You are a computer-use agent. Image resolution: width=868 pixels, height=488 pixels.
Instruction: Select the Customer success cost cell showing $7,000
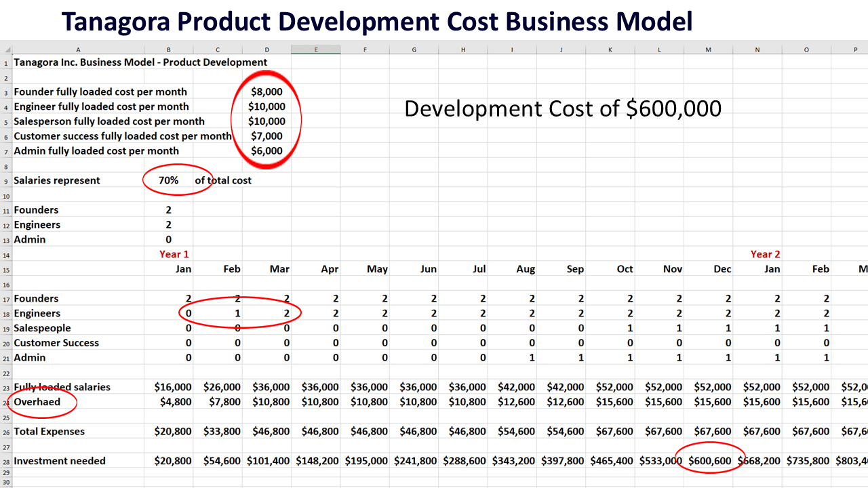click(x=267, y=136)
